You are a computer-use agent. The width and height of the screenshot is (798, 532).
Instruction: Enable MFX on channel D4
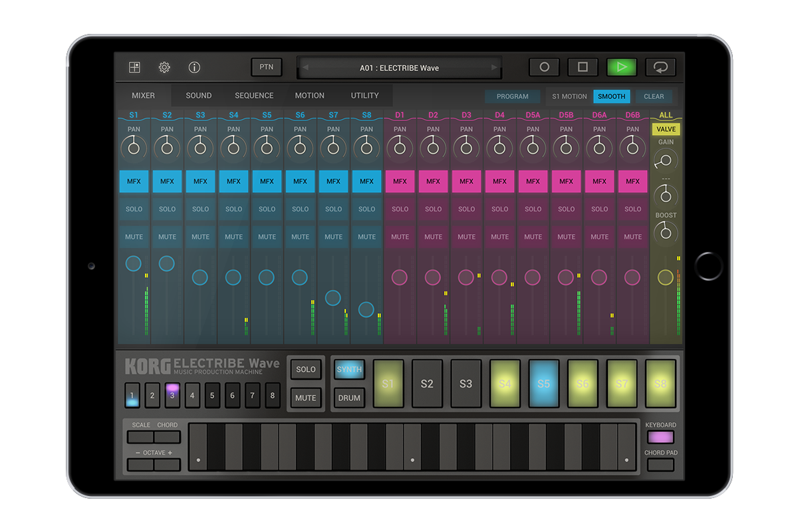tap(499, 181)
